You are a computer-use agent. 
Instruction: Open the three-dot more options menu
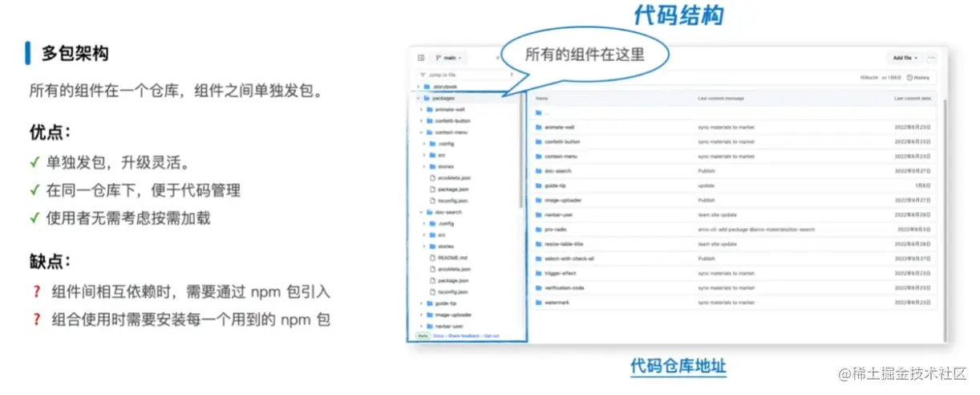[x=931, y=58]
